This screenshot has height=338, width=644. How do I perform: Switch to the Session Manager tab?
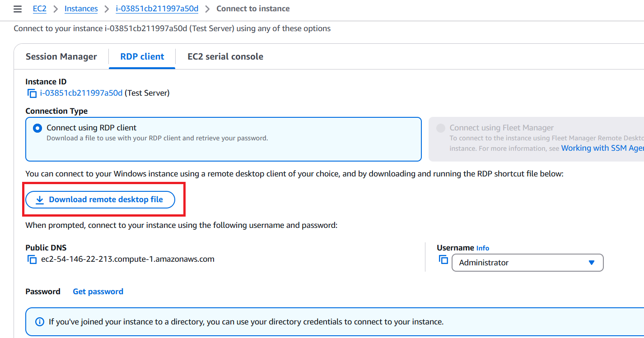coord(62,56)
